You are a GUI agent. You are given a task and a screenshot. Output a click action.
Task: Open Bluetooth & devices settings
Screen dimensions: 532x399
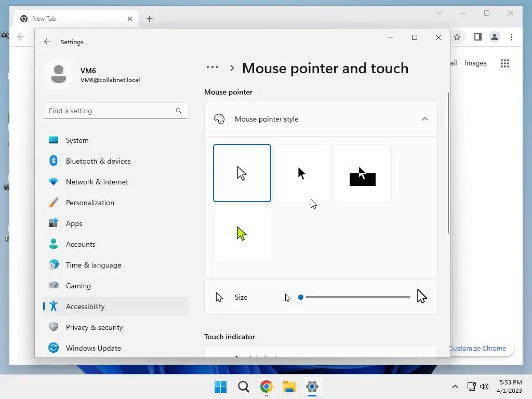[x=116, y=161]
